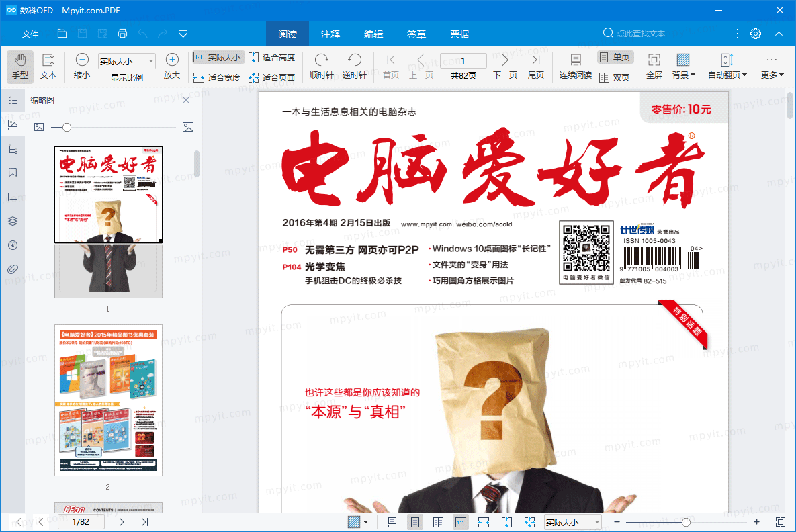Click the thumbnail panel scrollbar
The image size is (796, 532).
tap(196, 163)
